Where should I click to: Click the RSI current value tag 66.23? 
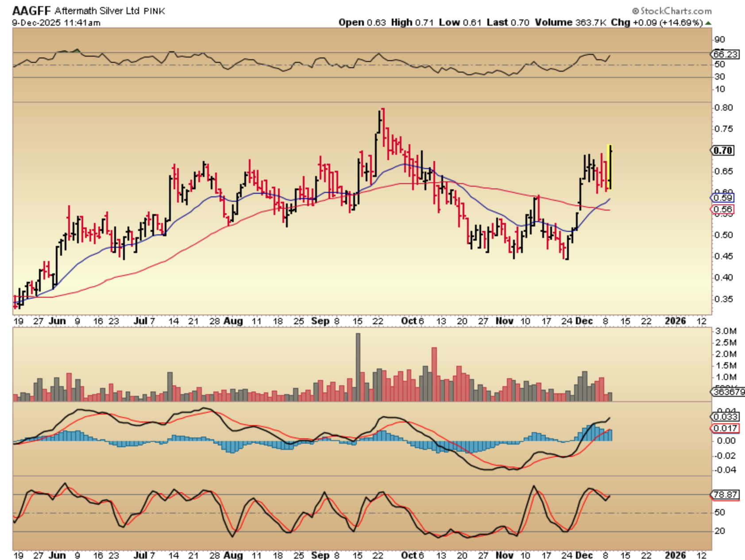pos(726,54)
